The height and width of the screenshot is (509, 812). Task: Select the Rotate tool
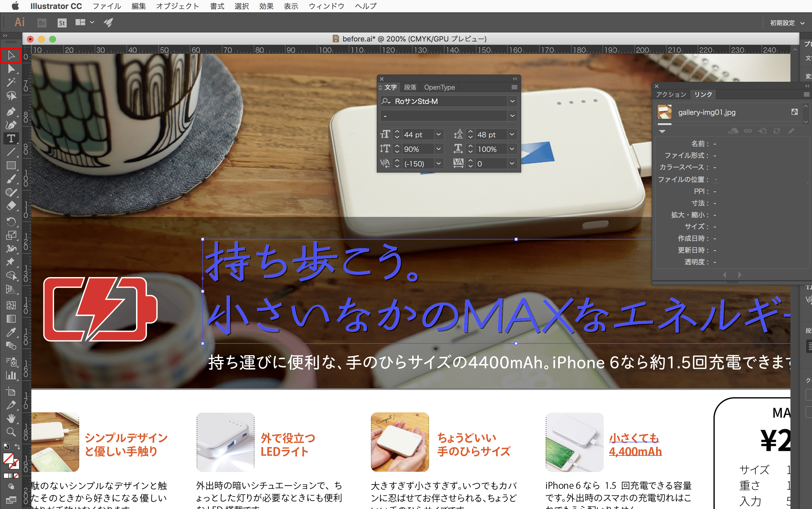click(11, 221)
